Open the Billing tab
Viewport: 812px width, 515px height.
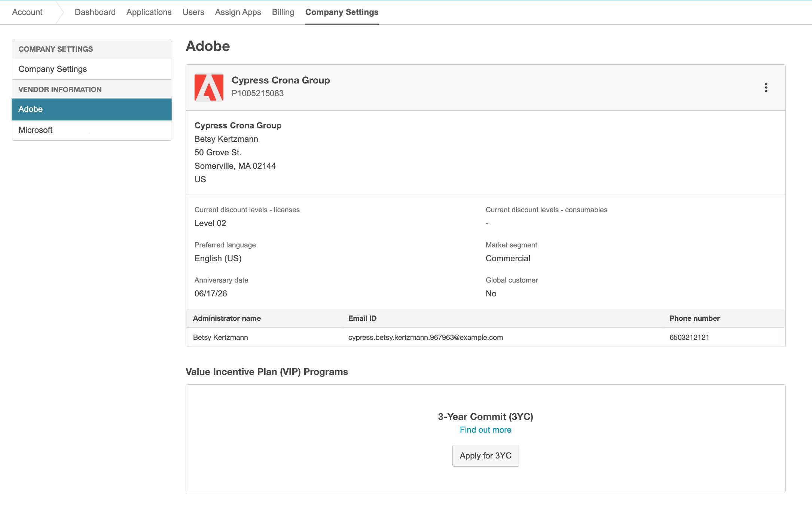pyautogui.click(x=283, y=12)
